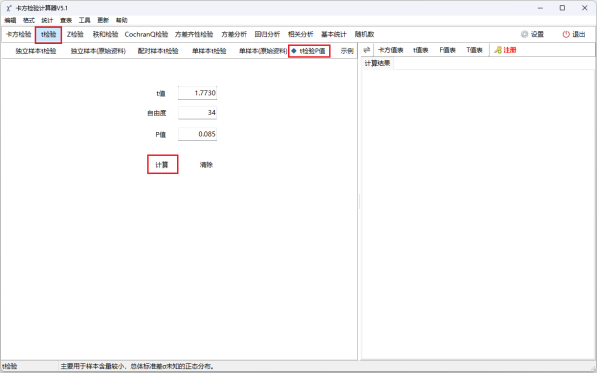Screen dimensions: 597x373
Task: Select the 单样本t检验 sub-tab
Action: coord(209,51)
